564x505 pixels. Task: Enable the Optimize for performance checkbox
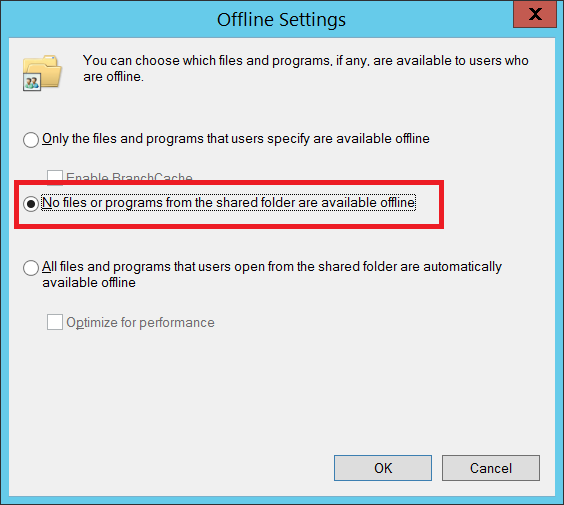(x=55, y=322)
